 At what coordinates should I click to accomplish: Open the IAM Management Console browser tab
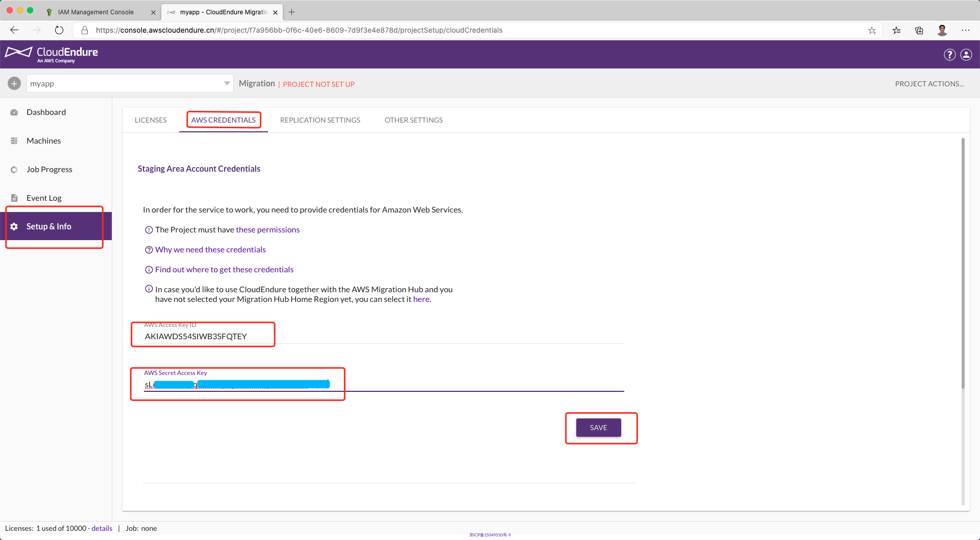96,12
